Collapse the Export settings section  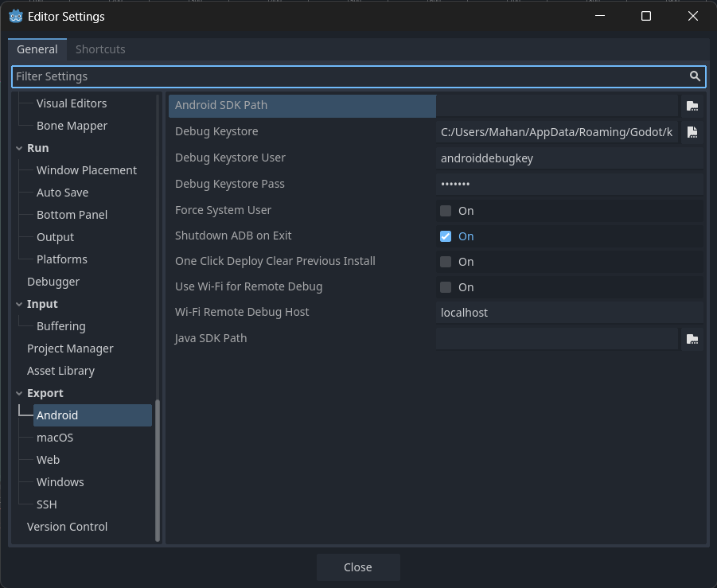(x=19, y=392)
